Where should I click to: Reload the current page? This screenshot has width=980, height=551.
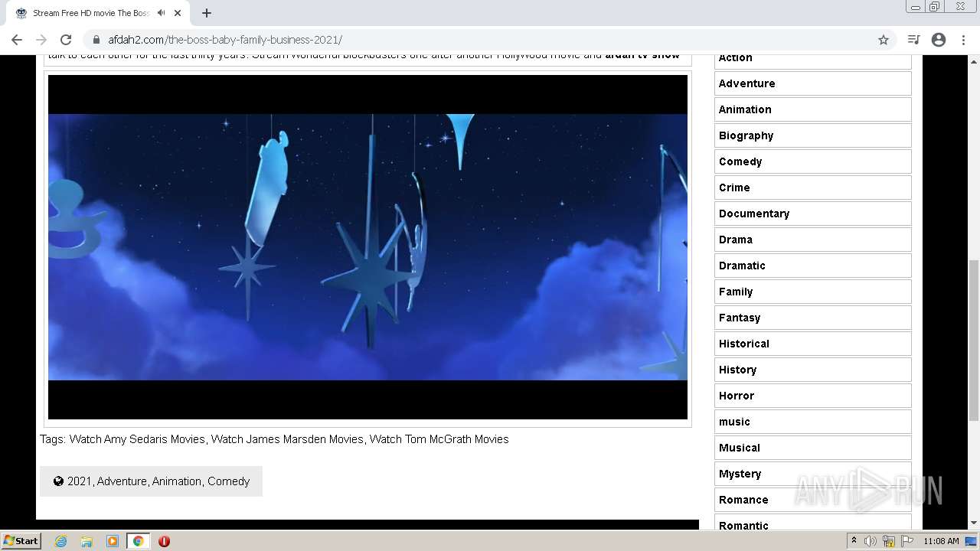(66, 40)
